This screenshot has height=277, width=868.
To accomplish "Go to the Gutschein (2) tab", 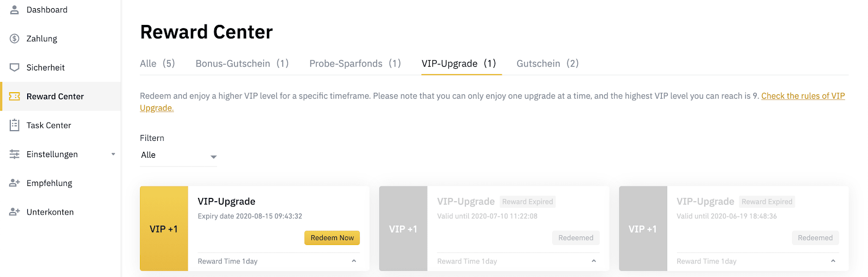I will [547, 63].
